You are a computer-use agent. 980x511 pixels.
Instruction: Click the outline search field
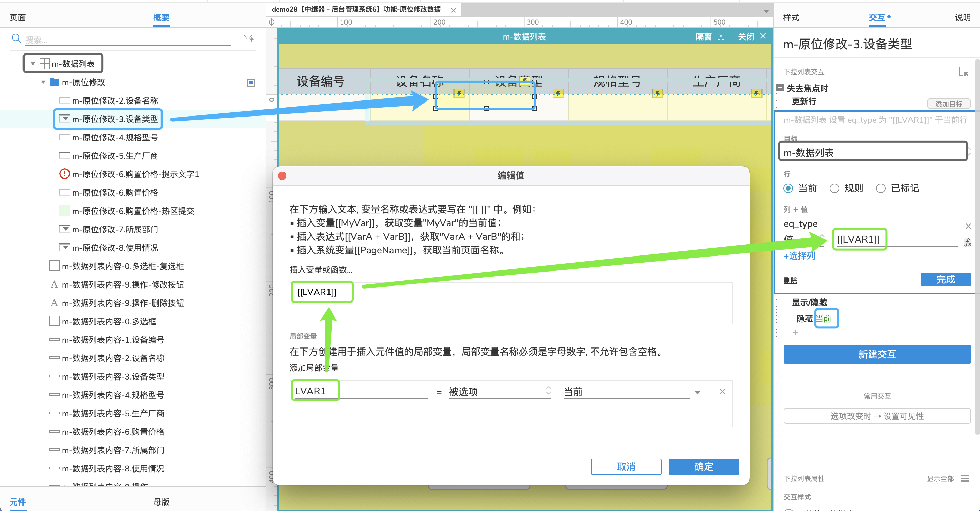[x=128, y=40]
